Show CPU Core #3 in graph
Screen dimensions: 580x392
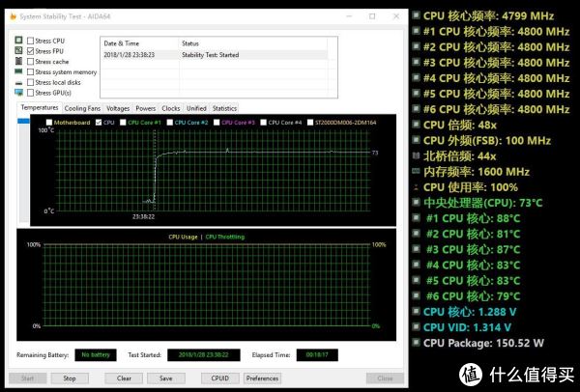tap(217, 123)
